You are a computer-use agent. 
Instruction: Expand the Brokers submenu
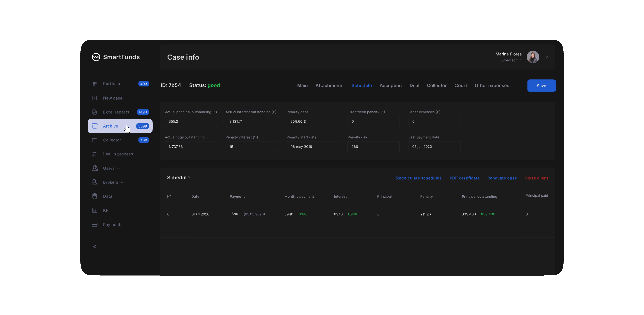coord(122,183)
